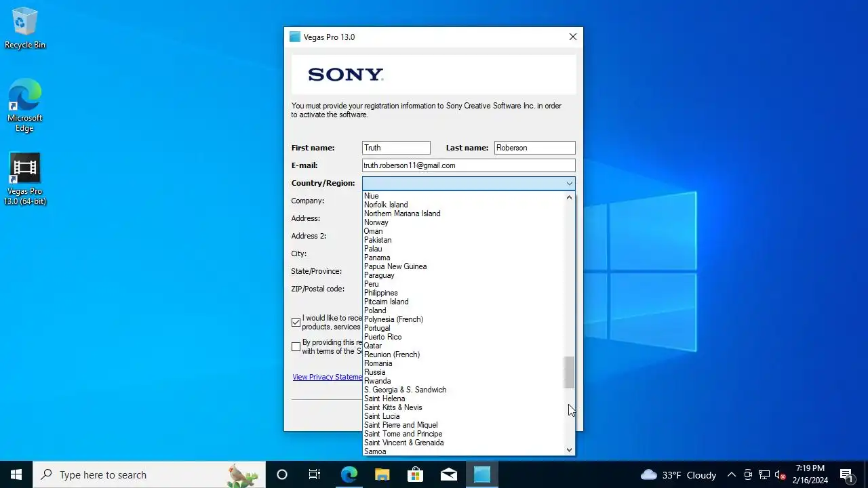The image size is (868, 488).
Task: Select Romania in the list
Action: tap(463, 363)
